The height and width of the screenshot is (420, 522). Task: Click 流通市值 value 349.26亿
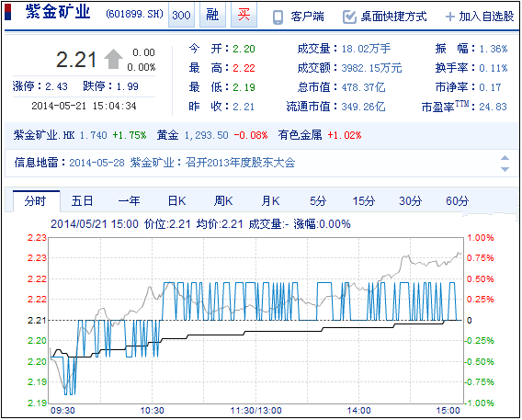pos(364,107)
